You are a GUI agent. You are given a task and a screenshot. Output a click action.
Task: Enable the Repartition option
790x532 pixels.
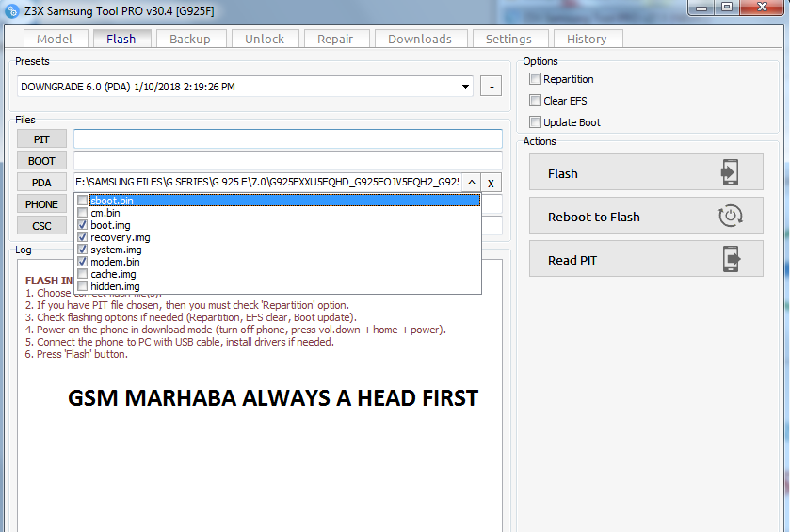tap(535, 79)
